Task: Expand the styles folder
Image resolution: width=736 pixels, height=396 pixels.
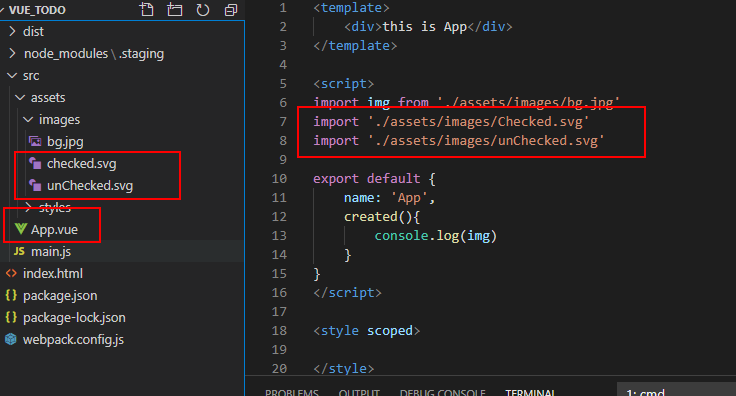Action: pos(29,206)
